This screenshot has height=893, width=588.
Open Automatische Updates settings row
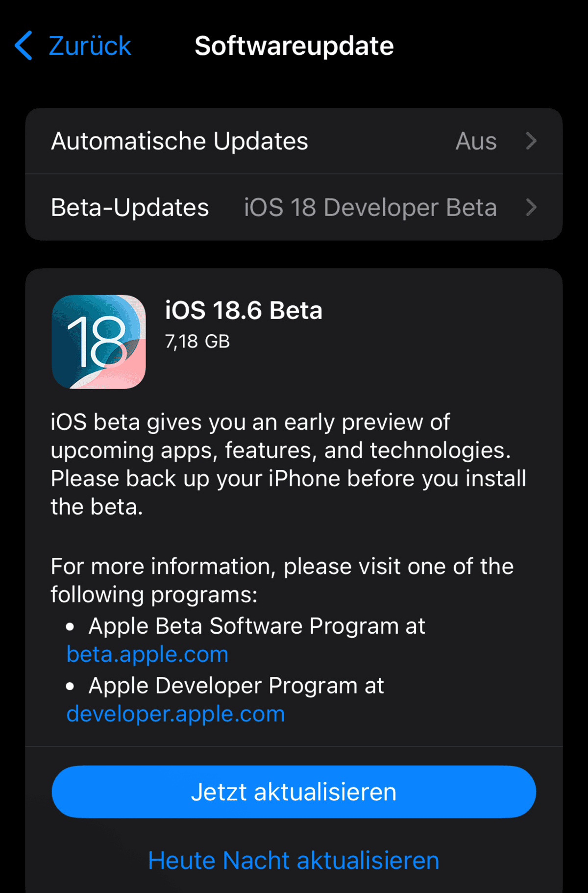294,141
